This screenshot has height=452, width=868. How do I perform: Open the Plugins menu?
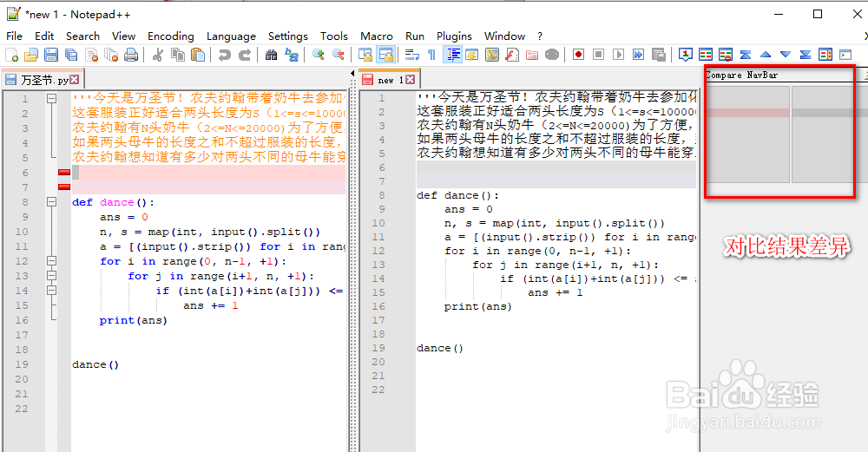tap(454, 36)
